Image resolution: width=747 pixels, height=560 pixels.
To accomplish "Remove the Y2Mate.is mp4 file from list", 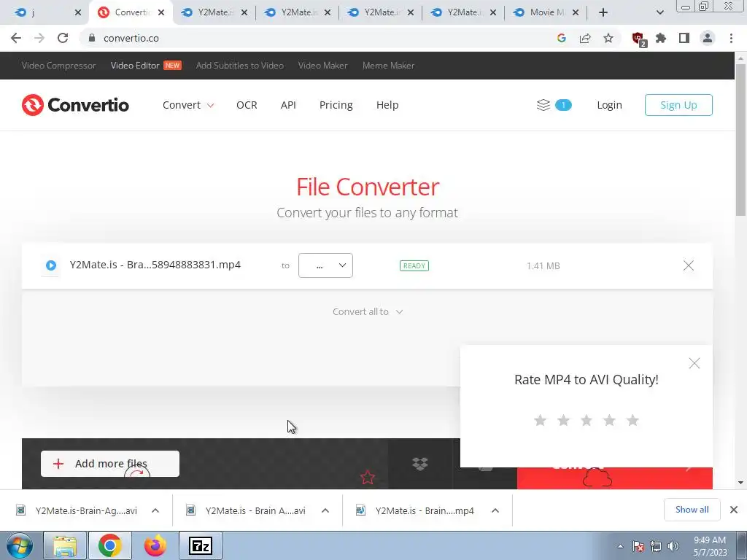I will [689, 265].
